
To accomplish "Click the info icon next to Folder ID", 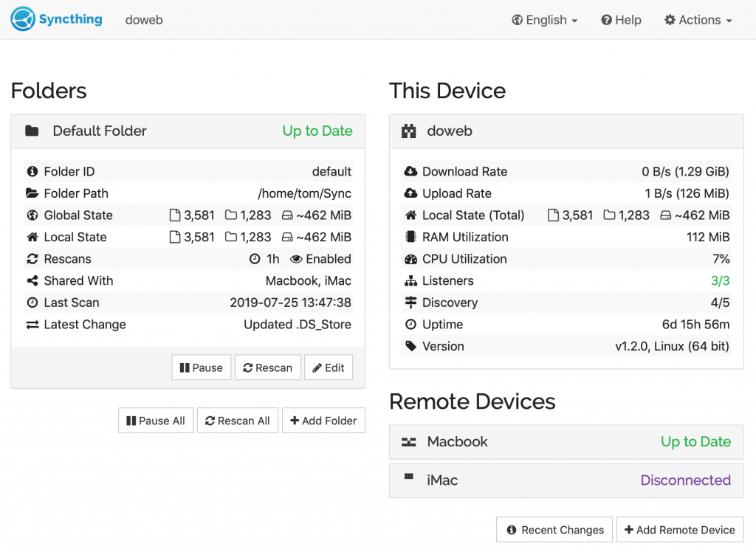I will 32,172.
